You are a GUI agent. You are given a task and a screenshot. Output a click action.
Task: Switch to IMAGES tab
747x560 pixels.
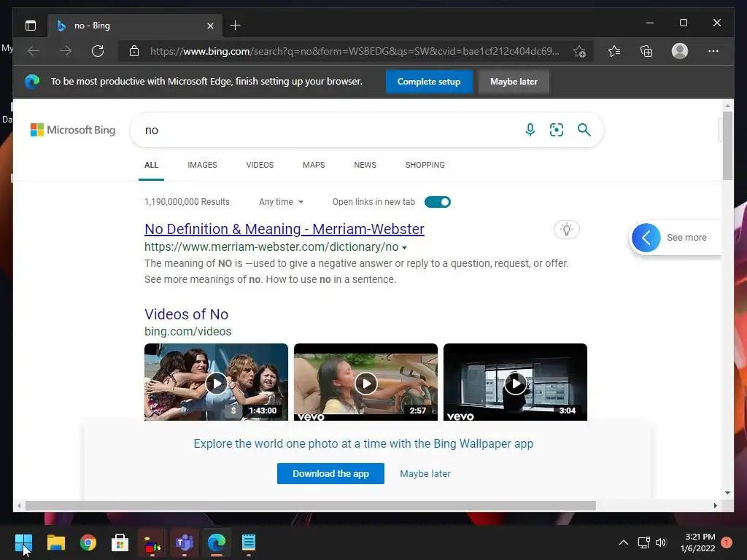[202, 165]
